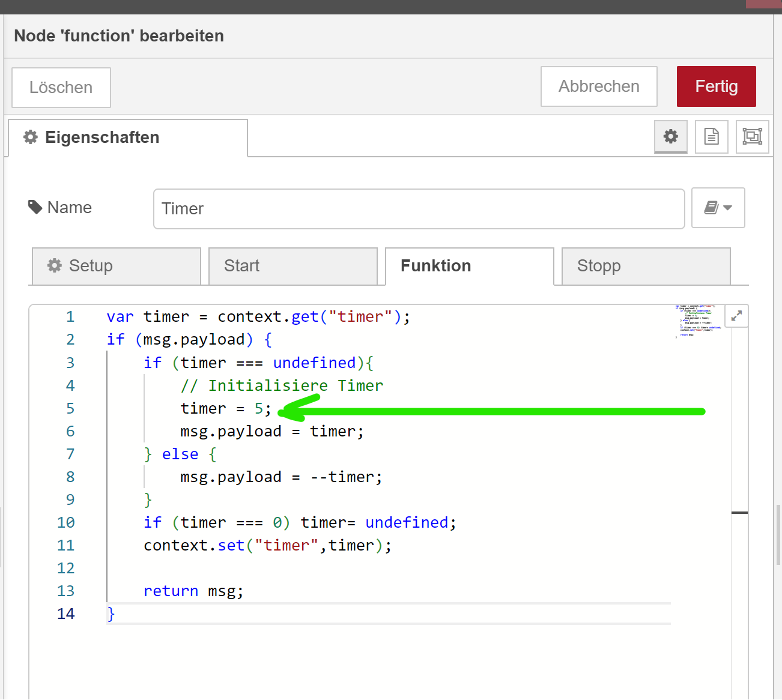Click line number 1 in the gutter

click(70, 317)
